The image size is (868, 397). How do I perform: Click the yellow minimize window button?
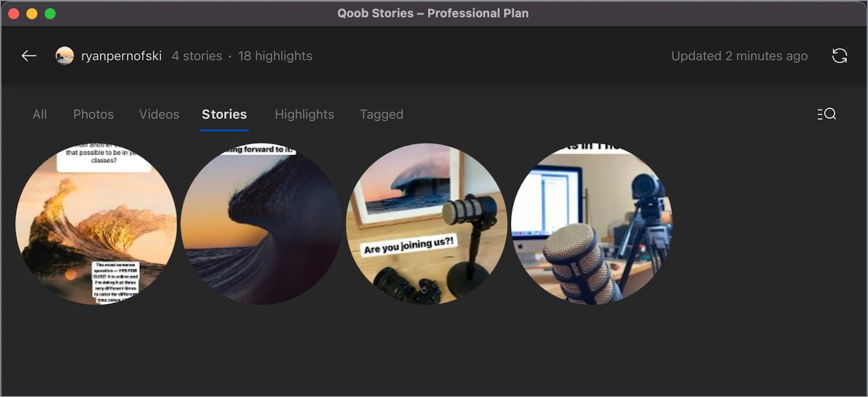pyautogui.click(x=32, y=14)
